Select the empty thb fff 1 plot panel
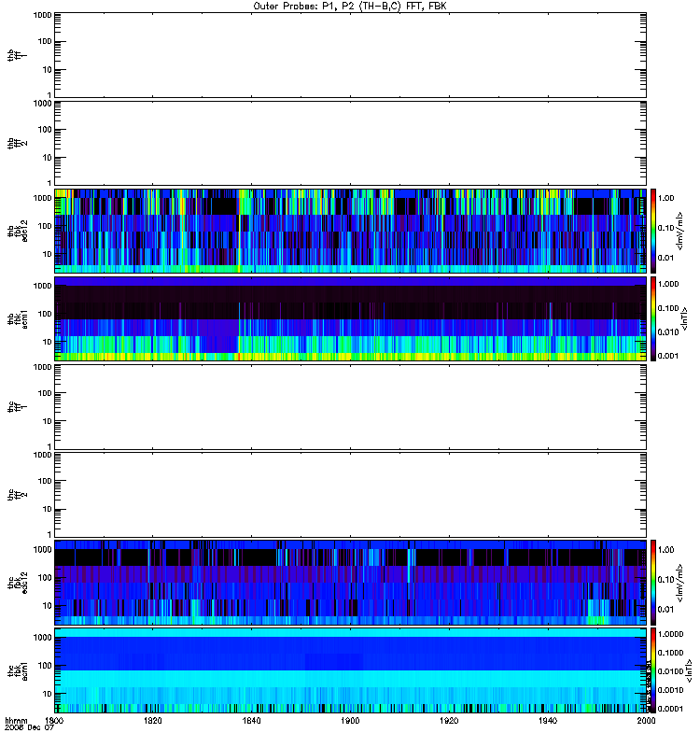This screenshot has height=747, width=700. 350,55
